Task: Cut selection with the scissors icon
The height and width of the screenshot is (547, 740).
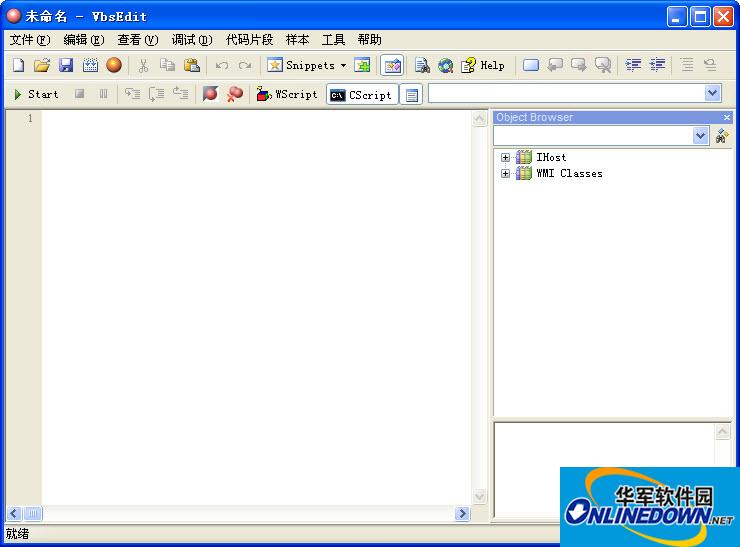Action: click(x=143, y=65)
